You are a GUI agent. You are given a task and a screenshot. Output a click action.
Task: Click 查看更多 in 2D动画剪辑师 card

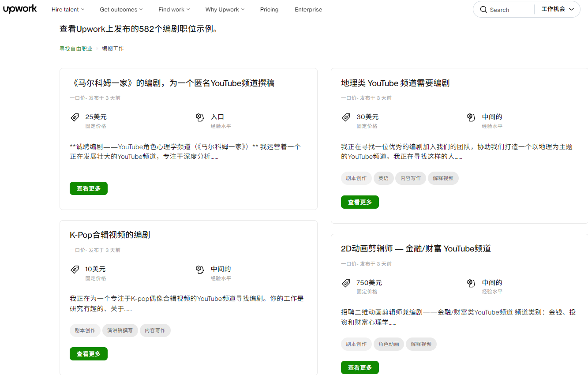point(360,367)
